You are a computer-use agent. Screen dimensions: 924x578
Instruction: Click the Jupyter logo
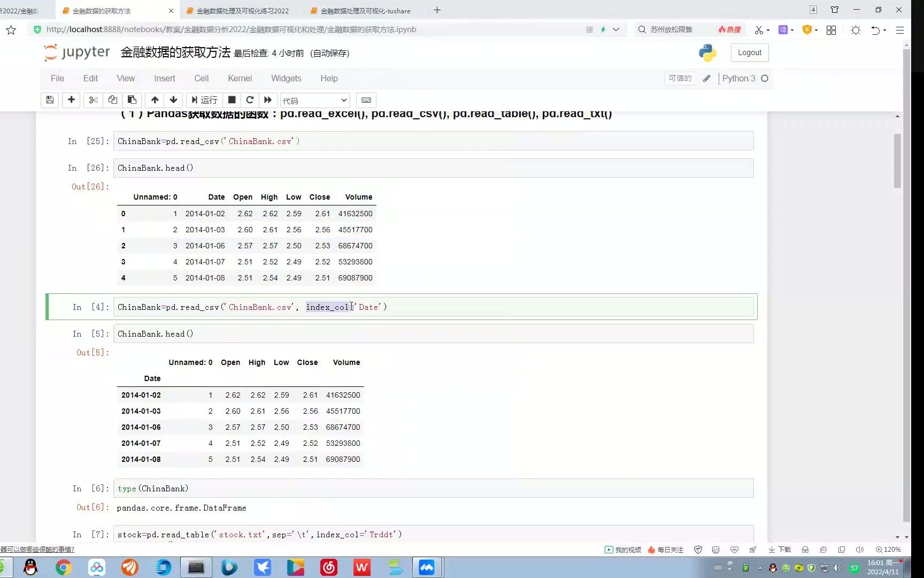(76, 52)
